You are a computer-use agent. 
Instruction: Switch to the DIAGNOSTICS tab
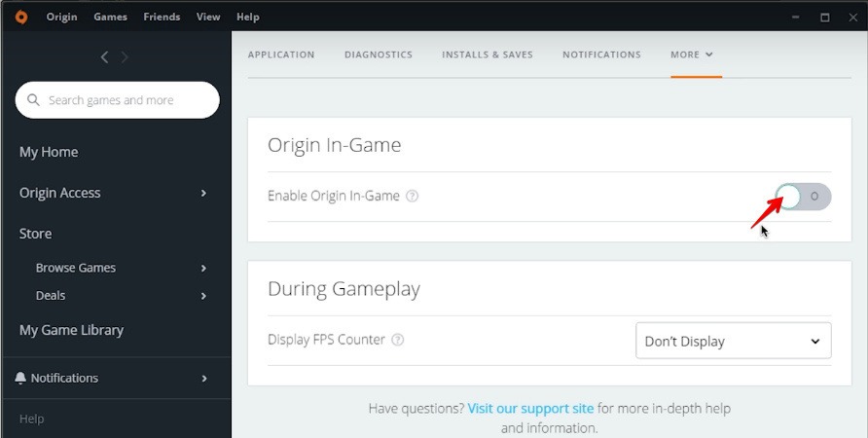[x=379, y=55]
